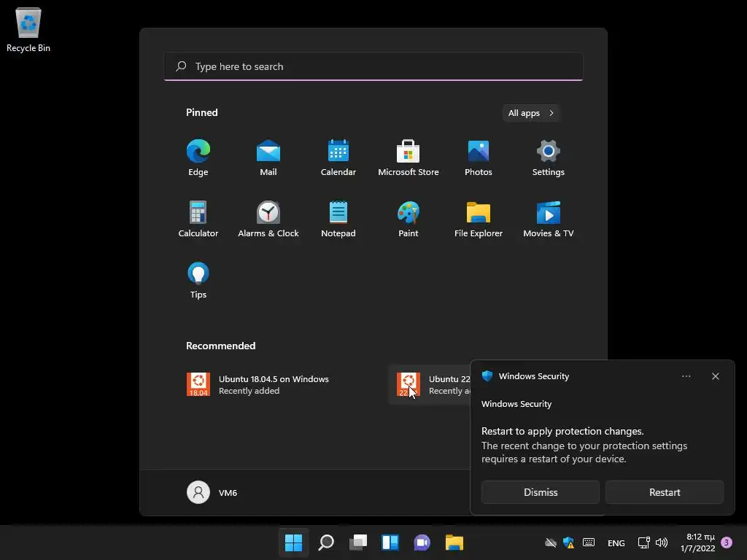747x560 pixels.
Task: Open the touch keyboard tray icon
Action: coord(589,542)
